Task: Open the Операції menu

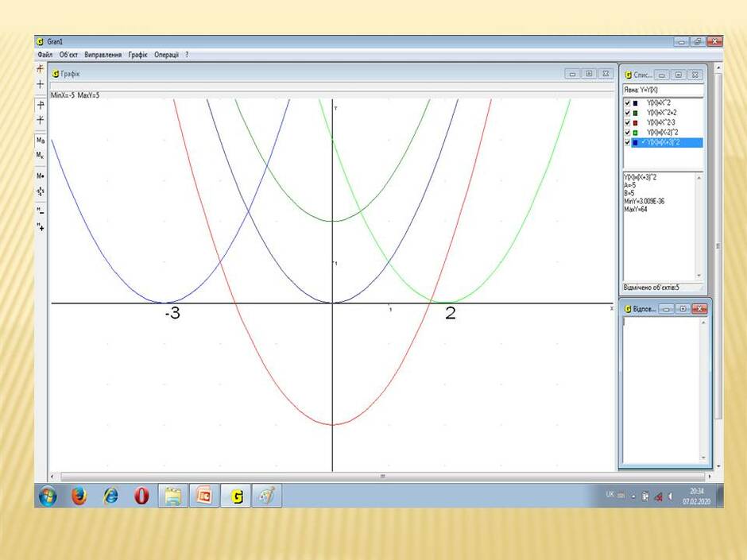Action: click(166, 55)
